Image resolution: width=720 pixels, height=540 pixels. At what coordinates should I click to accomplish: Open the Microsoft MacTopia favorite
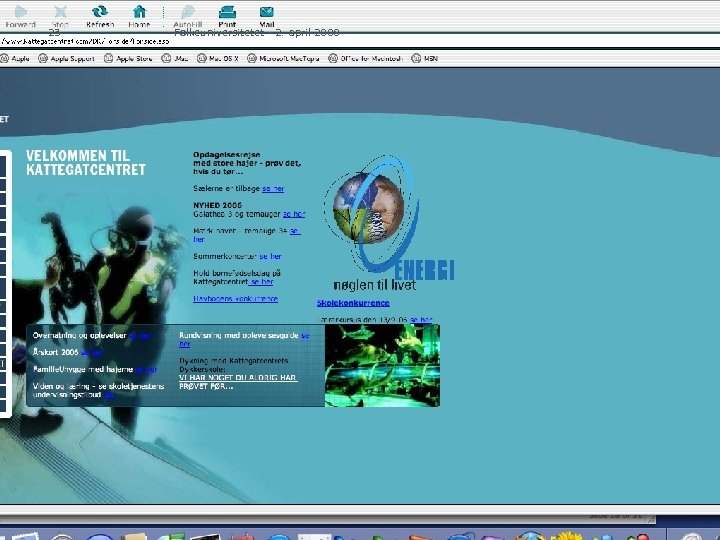click(283, 58)
